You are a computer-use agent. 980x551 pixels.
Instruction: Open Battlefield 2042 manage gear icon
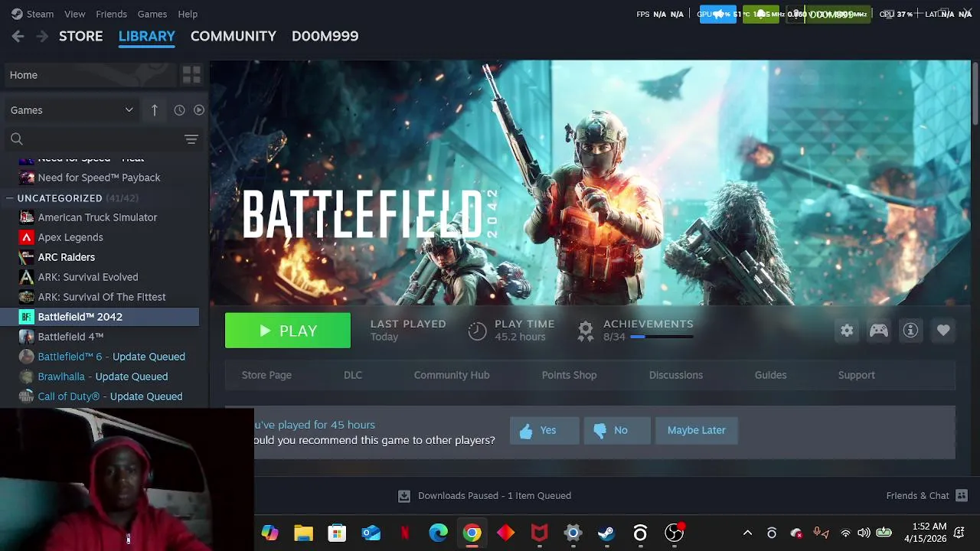(847, 331)
